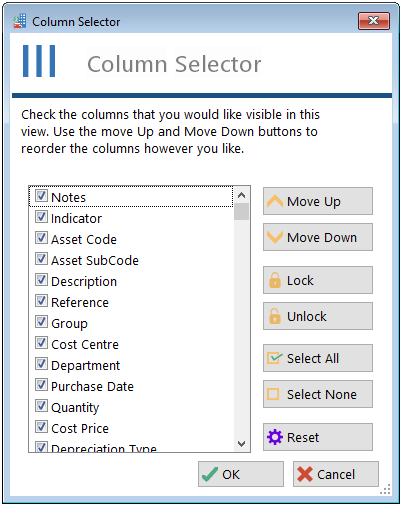
Task: Click the Select None empty box icon
Action: pyautogui.click(x=273, y=394)
